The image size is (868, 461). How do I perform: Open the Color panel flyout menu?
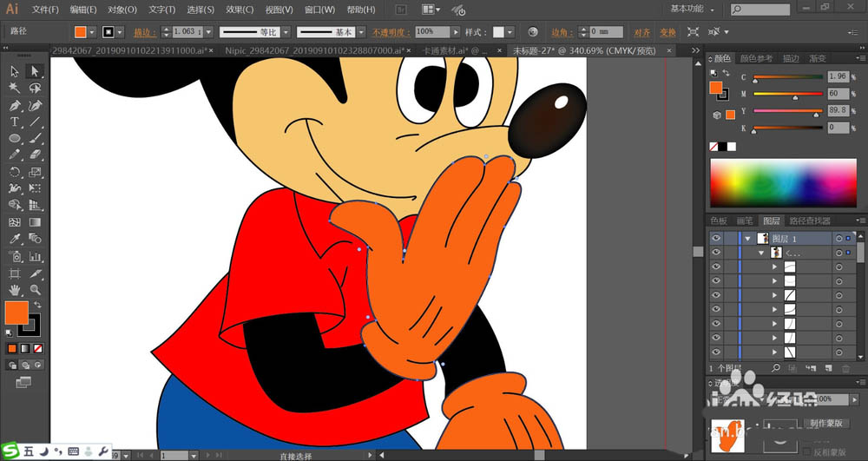pyautogui.click(x=861, y=58)
